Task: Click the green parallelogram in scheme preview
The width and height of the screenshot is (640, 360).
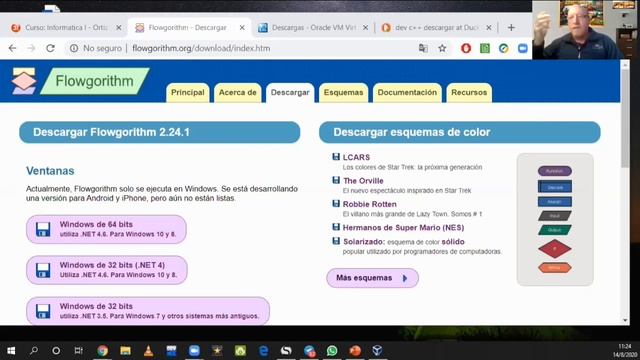Action: [554, 230]
